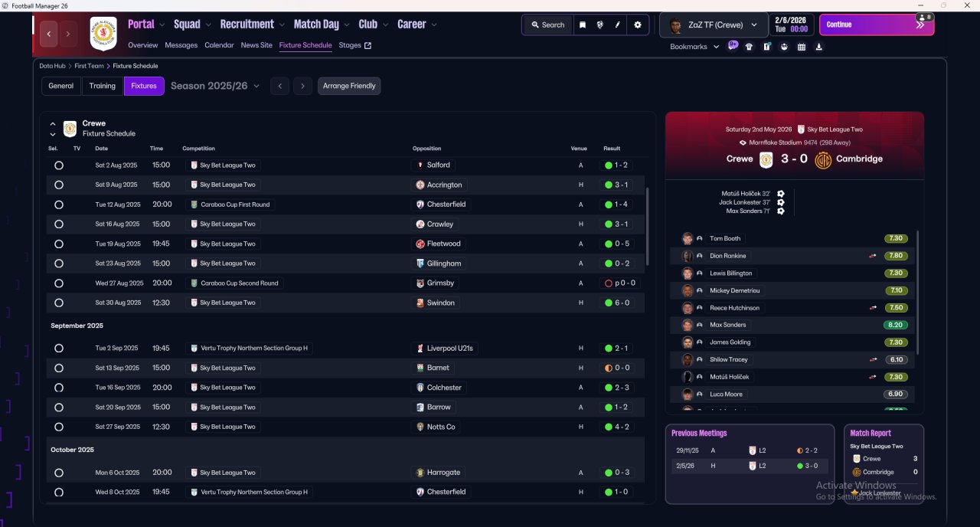
Task: Click the 2/6/2026 date and time display
Action: (x=791, y=25)
